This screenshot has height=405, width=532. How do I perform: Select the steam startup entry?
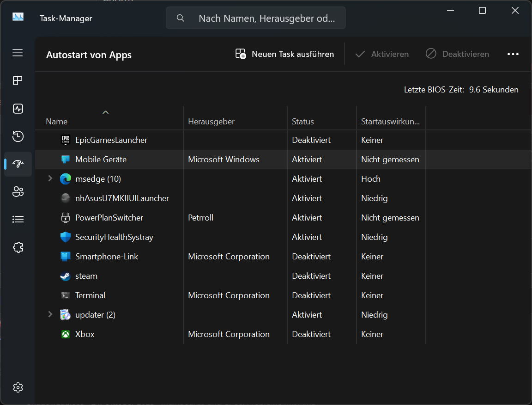[86, 276]
